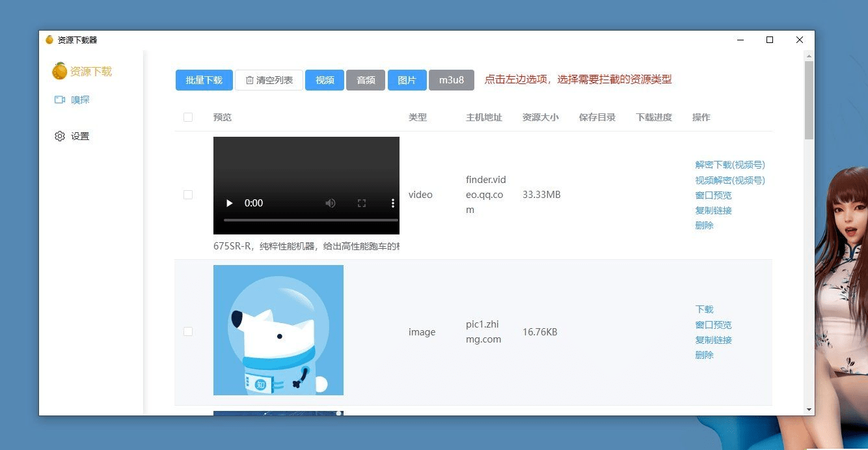This screenshot has width=868, height=450.
Task: Click the astronaut dog image thumbnail
Action: (278, 330)
